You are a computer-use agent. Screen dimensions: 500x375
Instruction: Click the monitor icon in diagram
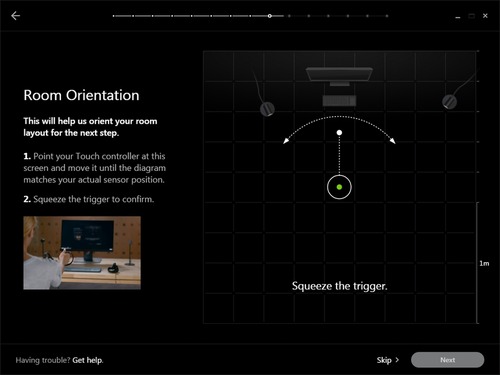tap(339, 76)
